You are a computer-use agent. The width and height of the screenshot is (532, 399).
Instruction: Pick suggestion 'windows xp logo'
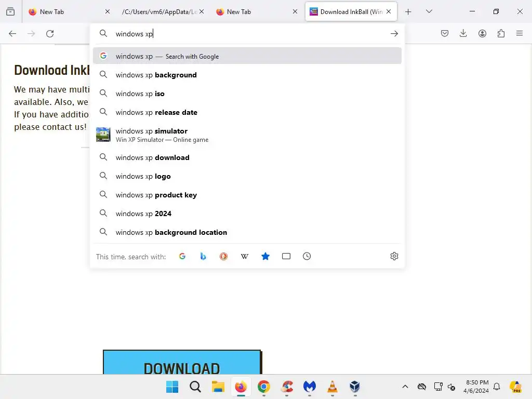tap(247, 176)
